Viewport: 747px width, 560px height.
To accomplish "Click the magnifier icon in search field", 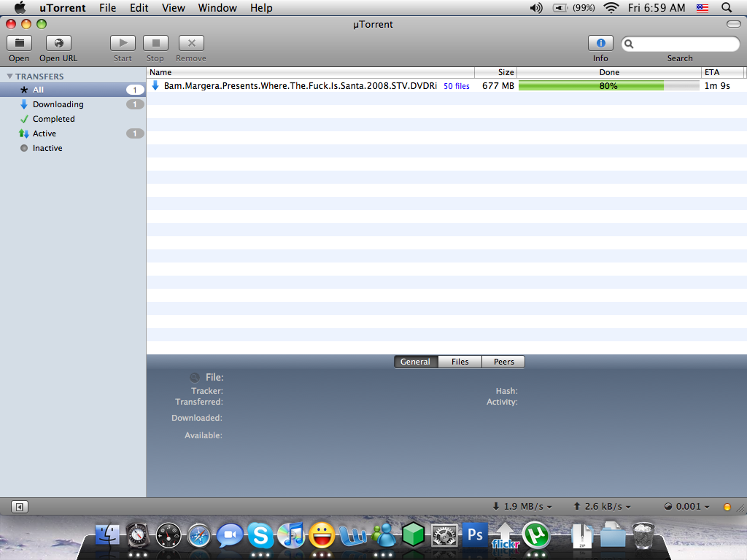I will tap(629, 44).
